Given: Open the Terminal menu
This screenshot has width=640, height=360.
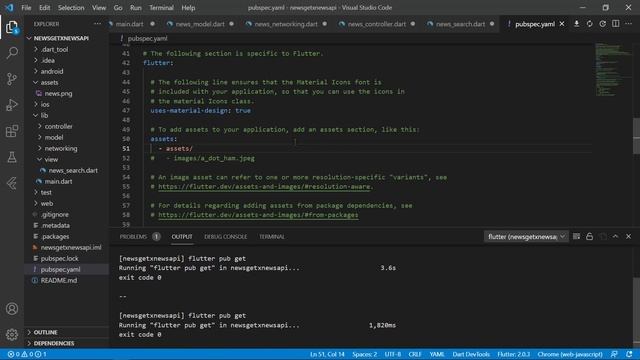Looking at the screenshot, I should click(x=161, y=8).
